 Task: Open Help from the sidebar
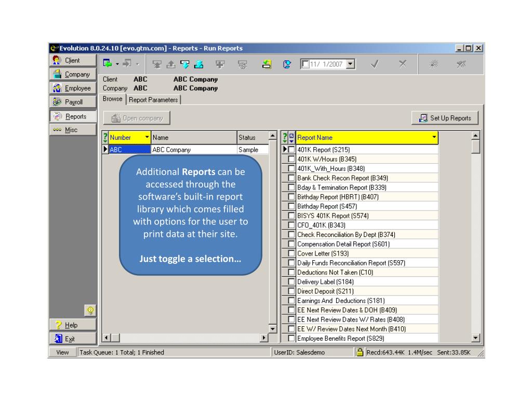coord(73,325)
